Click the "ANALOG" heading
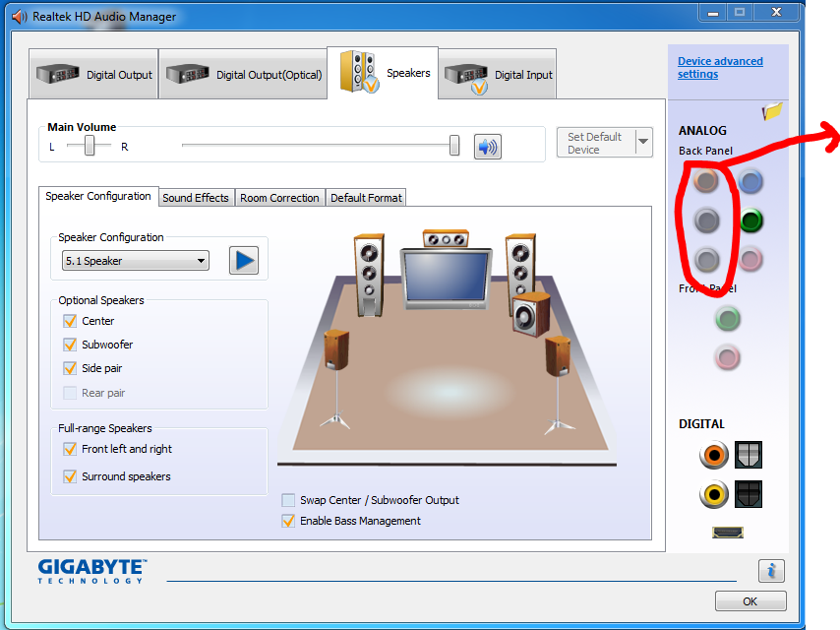The width and height of the screenshot is (840, 630). [702, 131]
